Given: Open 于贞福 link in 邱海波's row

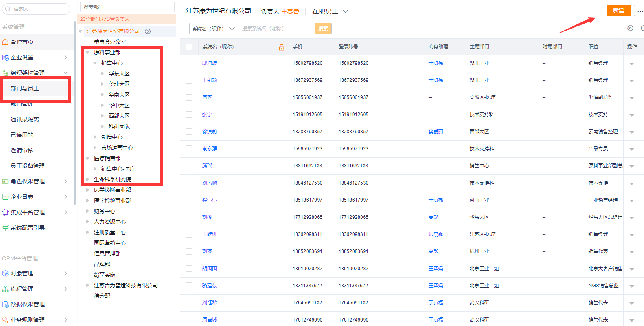Looking at the screenshot, I should [436, 63].
